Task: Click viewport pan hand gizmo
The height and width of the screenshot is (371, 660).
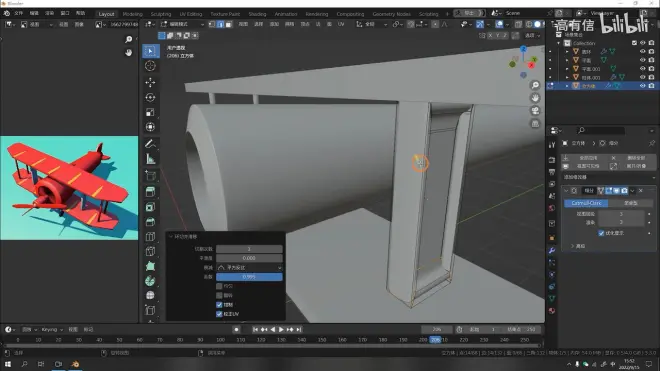Action: coord(535,98)
